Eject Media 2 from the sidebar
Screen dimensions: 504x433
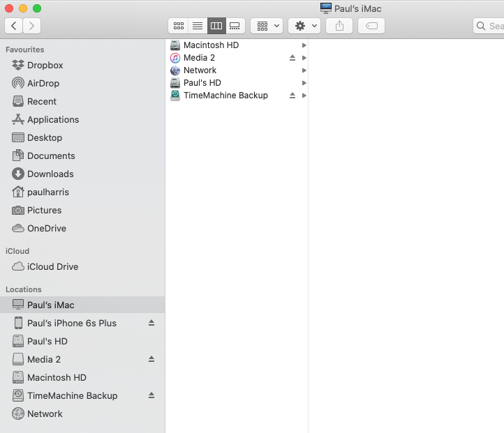pos(151,359)
